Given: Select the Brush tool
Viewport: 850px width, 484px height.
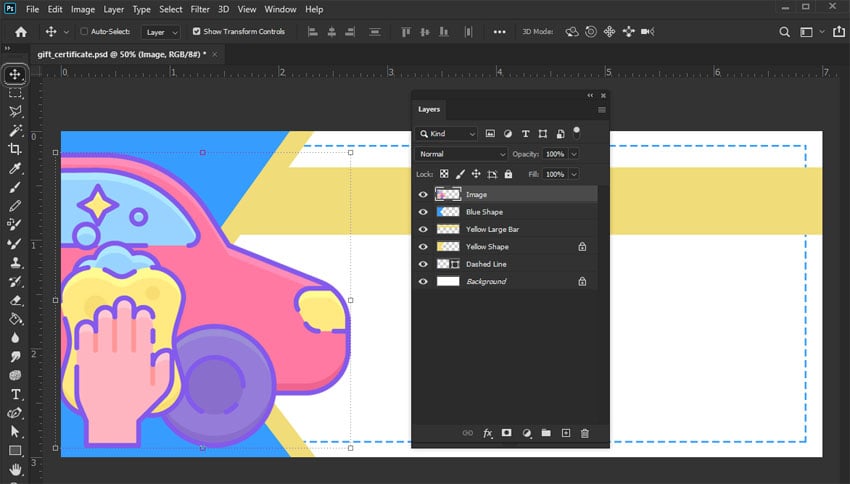Looking at the screenshot, I should [15, 187].
